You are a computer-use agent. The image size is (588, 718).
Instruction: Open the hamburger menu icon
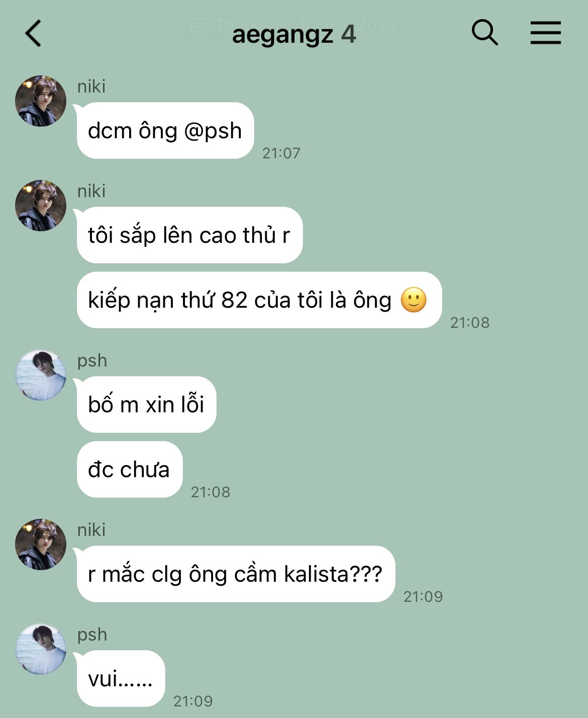pyautogui.click(x=546, y=33)
